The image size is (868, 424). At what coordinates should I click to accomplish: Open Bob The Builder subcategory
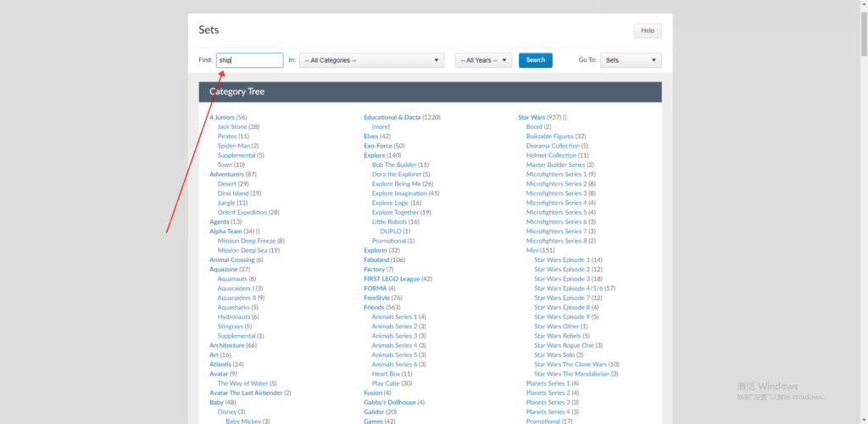click(x=394, y=165)
